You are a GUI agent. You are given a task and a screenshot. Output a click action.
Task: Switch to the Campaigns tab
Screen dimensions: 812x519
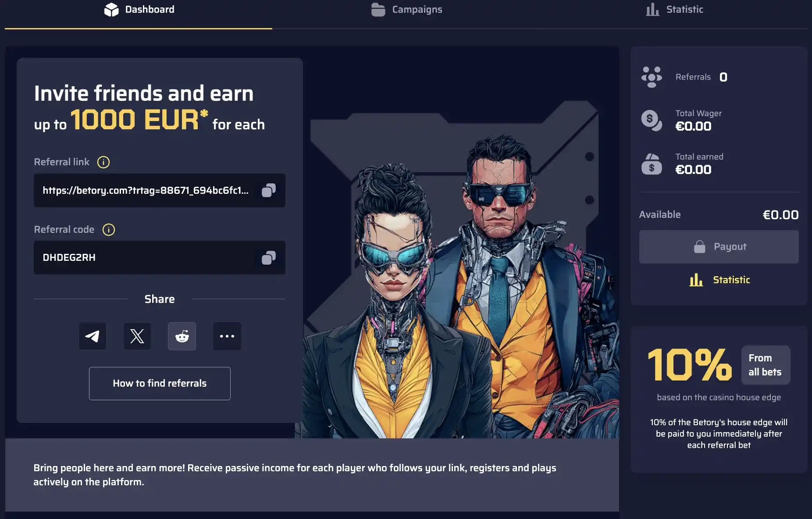(x=406, y=10)
